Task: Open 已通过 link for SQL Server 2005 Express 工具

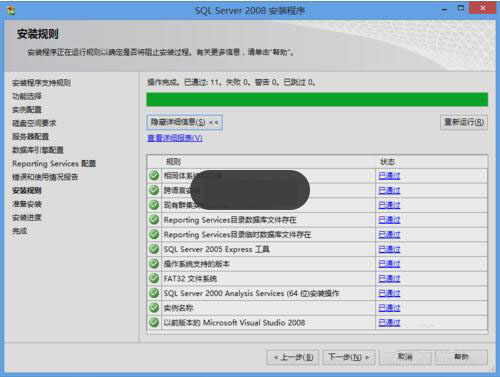Action: (389, 249)
